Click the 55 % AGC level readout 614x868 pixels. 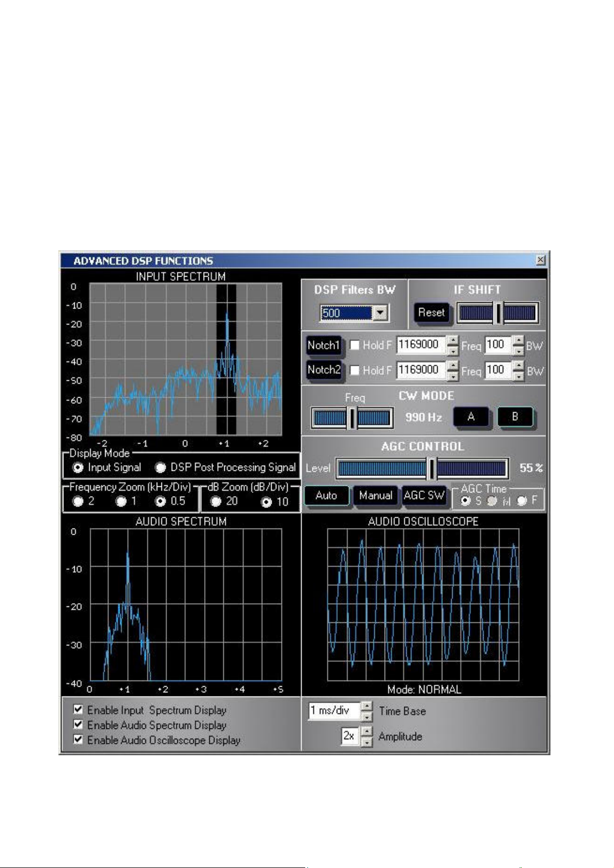click(x=531, y=468)
